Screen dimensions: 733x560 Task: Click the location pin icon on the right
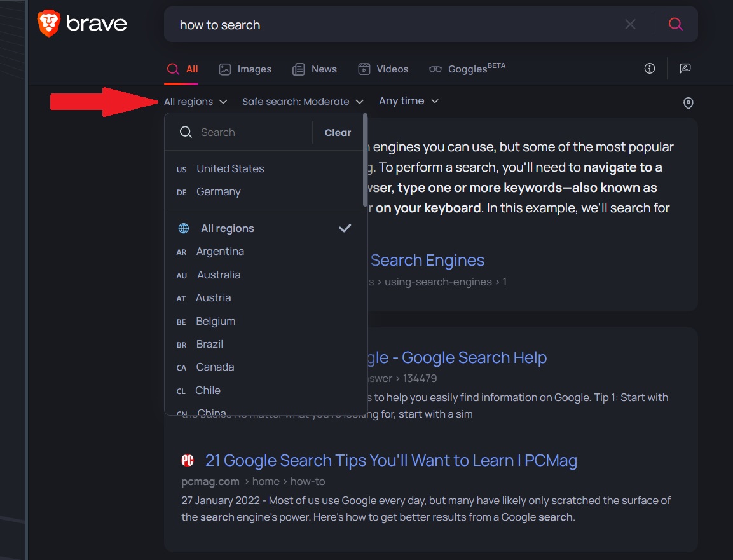pos(688,102)
